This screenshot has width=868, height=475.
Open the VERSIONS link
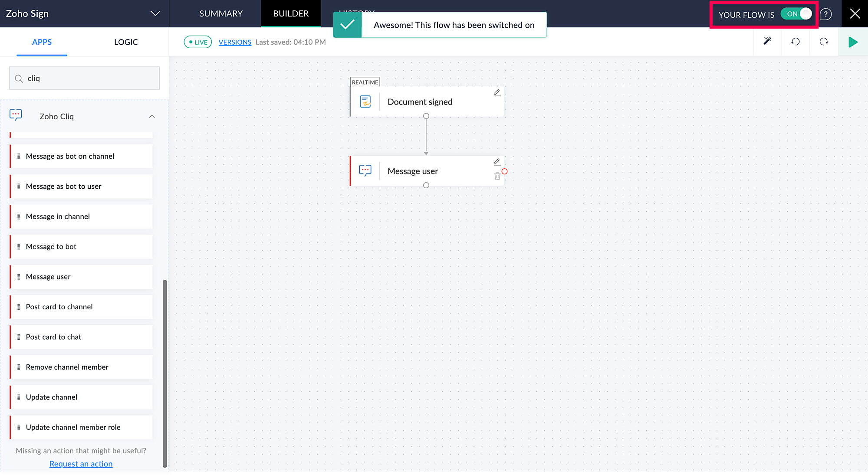(x=235, y=42)
